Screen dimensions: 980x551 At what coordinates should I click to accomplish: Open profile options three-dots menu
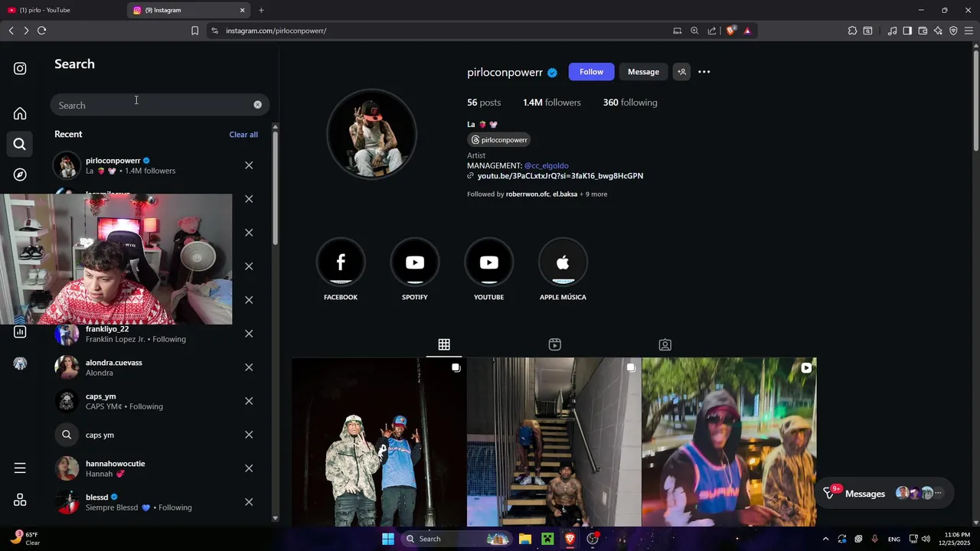pos(704,72)
